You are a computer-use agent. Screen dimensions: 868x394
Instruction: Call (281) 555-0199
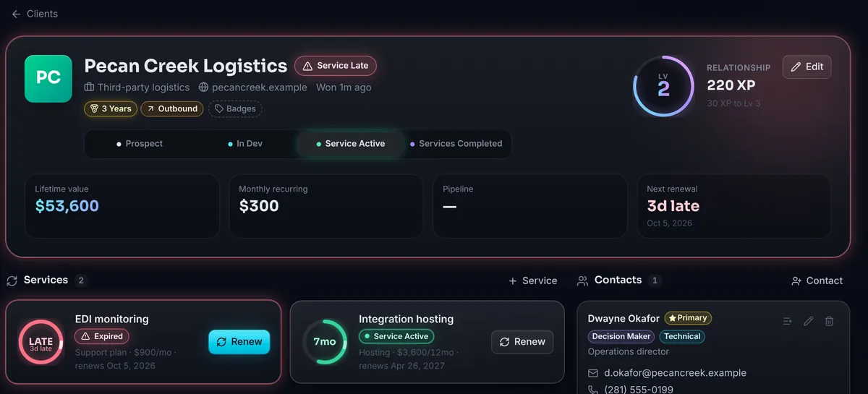pyautogui.click(x=639, y=390)
